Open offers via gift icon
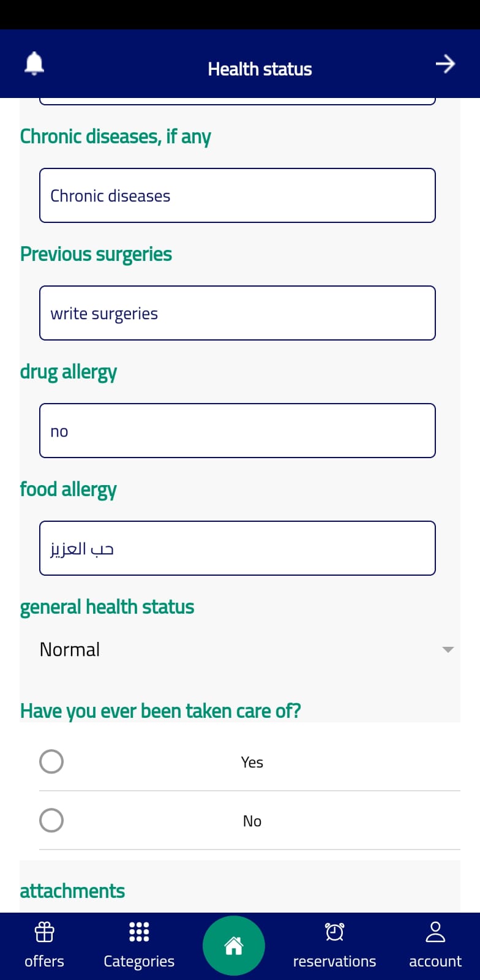Viewport: 480px width, 980px height. coord(44,932)
